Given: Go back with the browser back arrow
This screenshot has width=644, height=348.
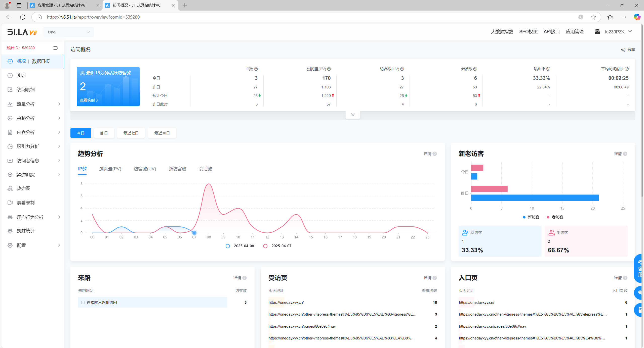Looking at the screenshot, I should pos(9,17).
